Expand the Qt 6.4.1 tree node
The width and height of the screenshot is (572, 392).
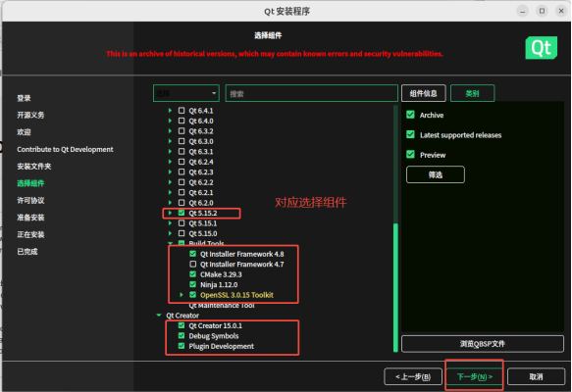coord(170,111)
